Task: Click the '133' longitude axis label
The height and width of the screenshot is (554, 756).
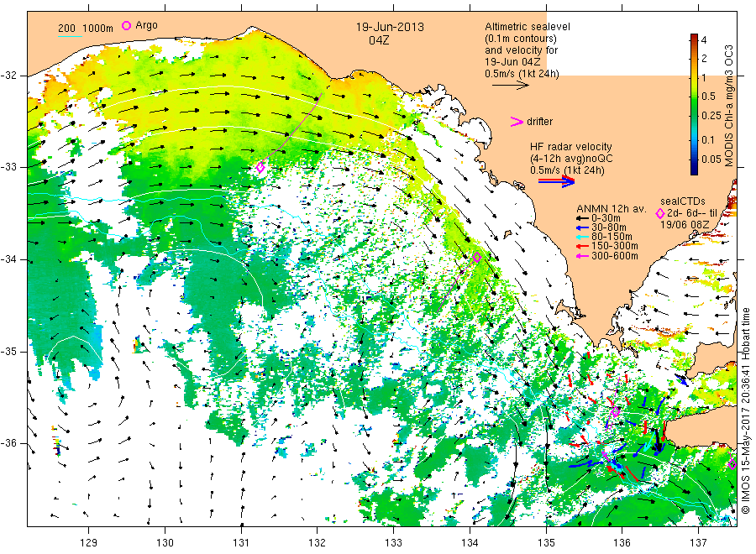Action: tap(393, 543)
